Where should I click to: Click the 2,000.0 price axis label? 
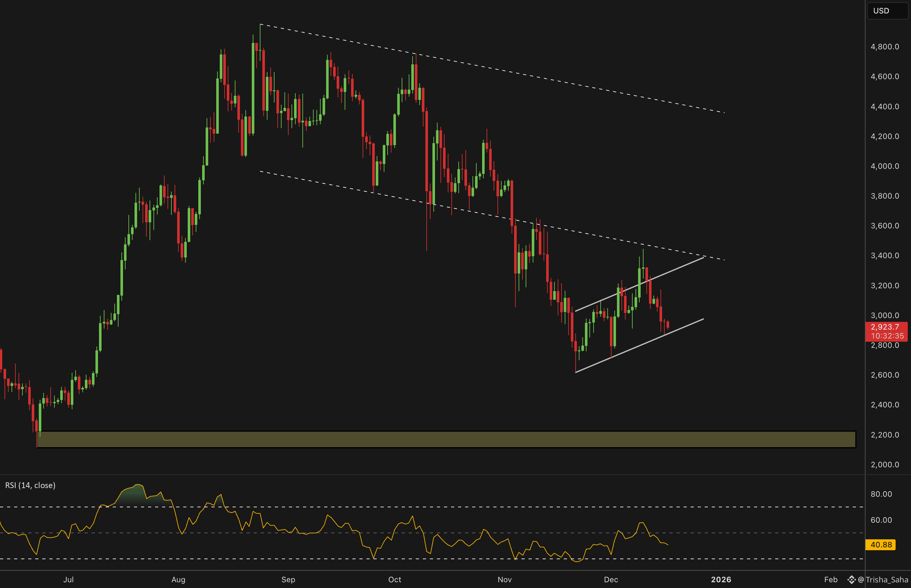pyautogui.click(x=885, y=465)
